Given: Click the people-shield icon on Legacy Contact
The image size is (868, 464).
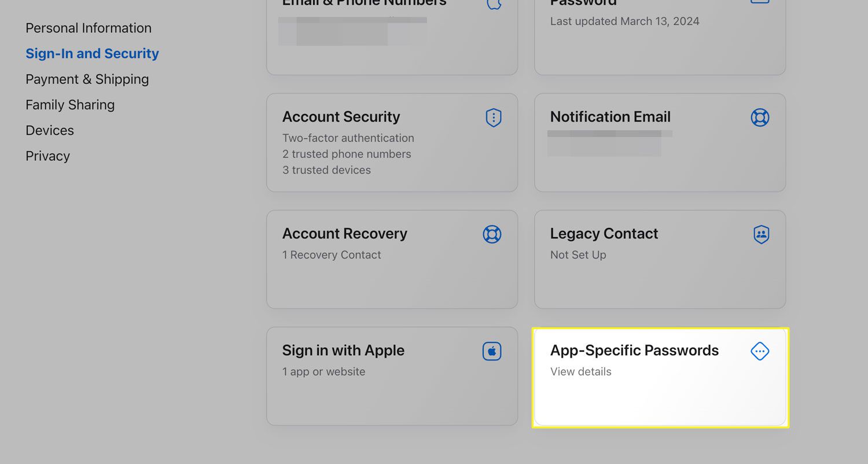Looking at the screenshot, I should pyautogui.click(x=761, y=234).
